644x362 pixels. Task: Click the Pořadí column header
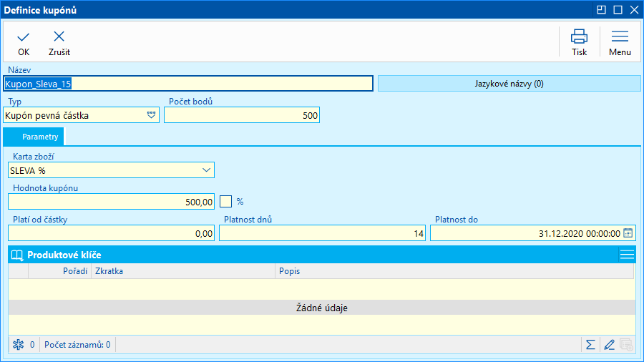point(59,271)
